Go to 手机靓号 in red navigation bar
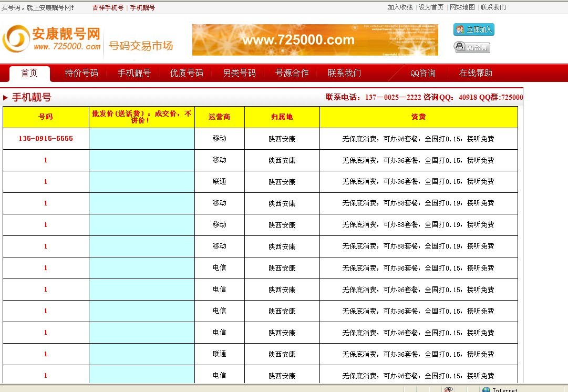This screenshot has height=392, width=568. coord(134,73)
